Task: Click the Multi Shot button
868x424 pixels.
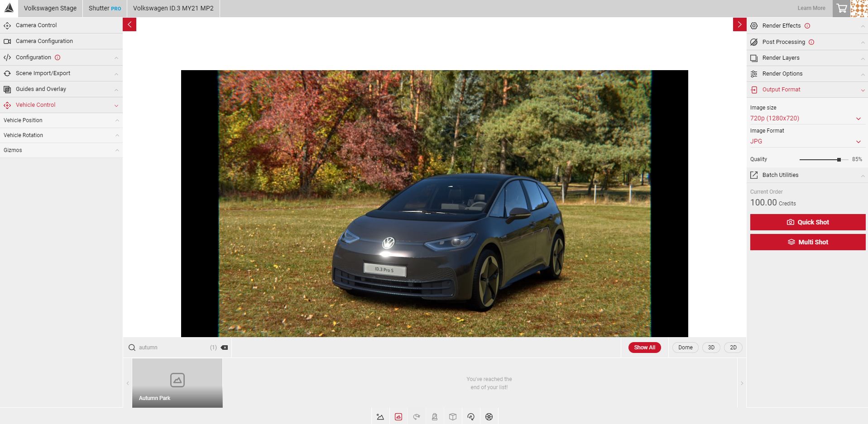Action: (808, 242)
